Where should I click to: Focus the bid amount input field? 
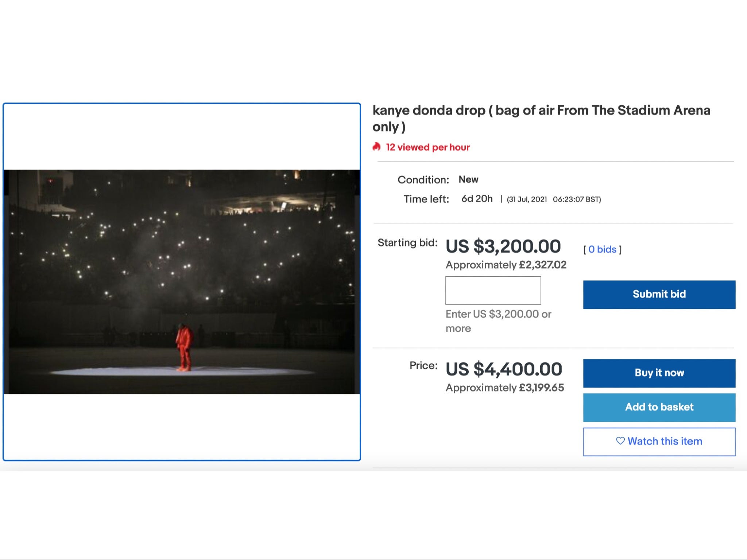pos(493,290)
